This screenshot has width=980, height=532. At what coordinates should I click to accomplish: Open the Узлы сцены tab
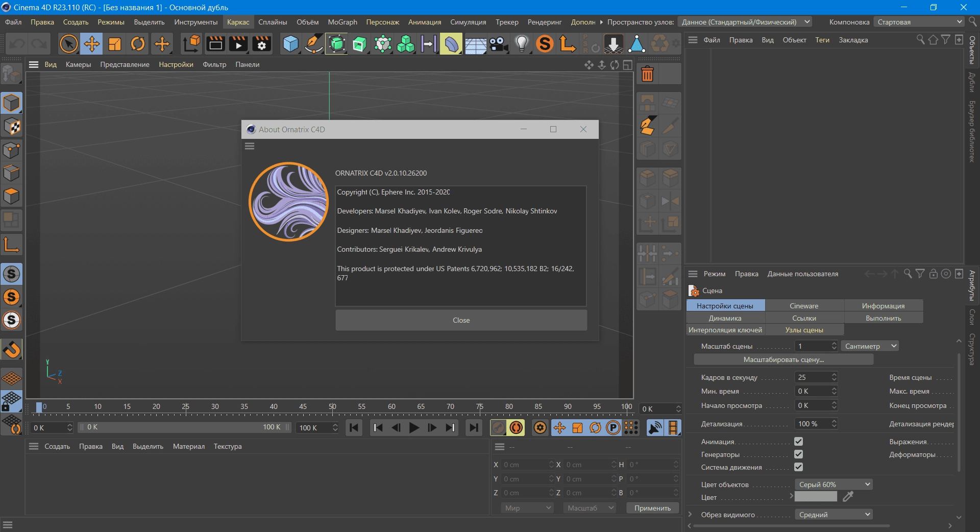pyautogui.click(x=804, y=330)
